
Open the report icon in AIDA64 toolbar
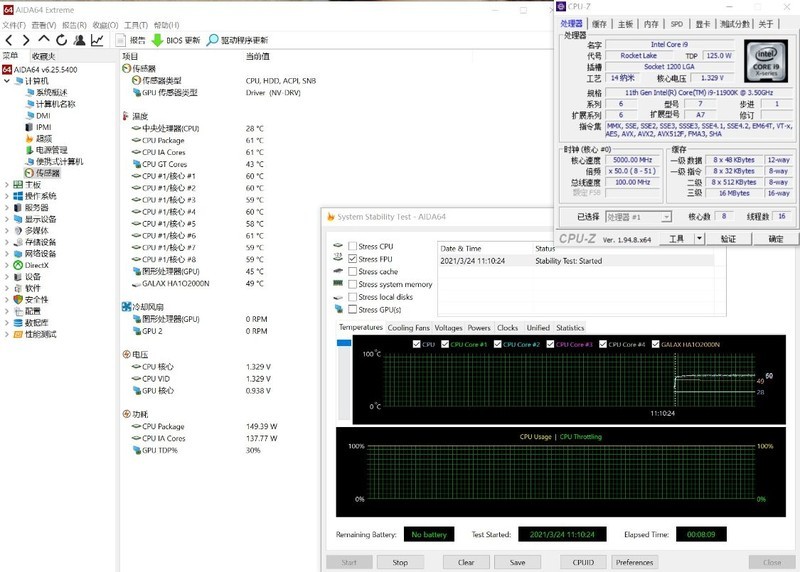(x=120, y=40)
